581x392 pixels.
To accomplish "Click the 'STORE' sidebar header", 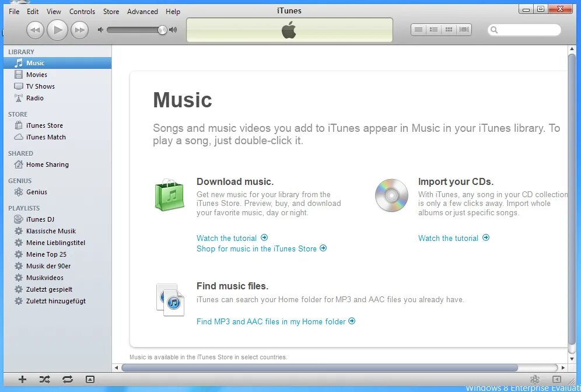I will point(17,114).
